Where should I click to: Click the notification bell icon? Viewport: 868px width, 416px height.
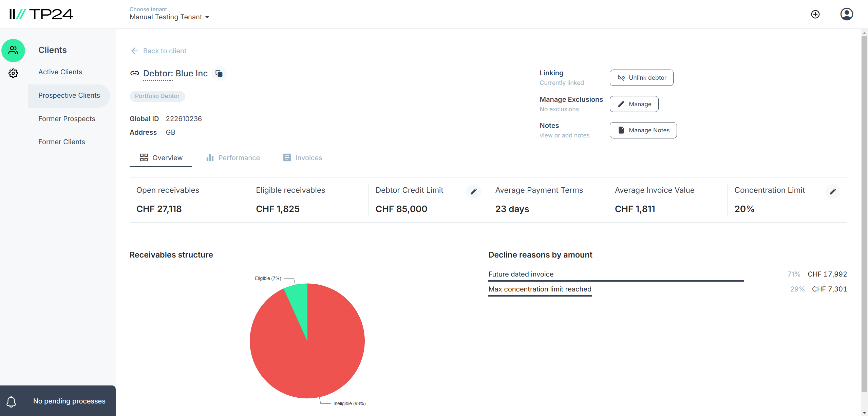click(x=11, y=401)
